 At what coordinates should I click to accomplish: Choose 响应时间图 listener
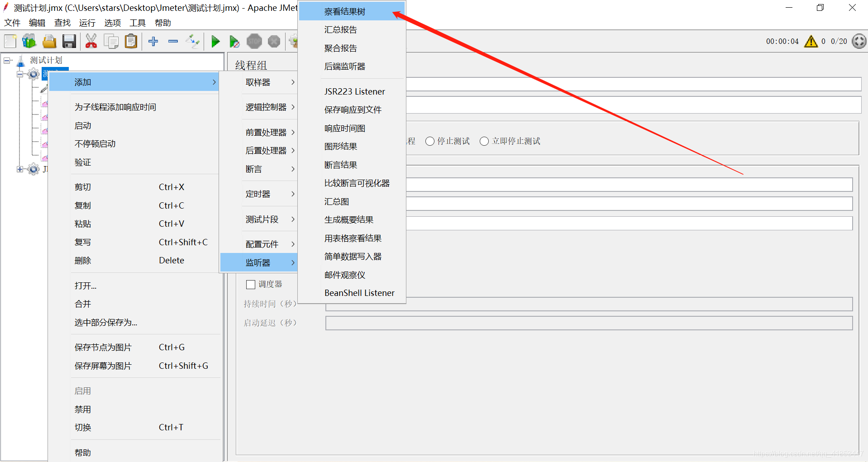(352, 129)
